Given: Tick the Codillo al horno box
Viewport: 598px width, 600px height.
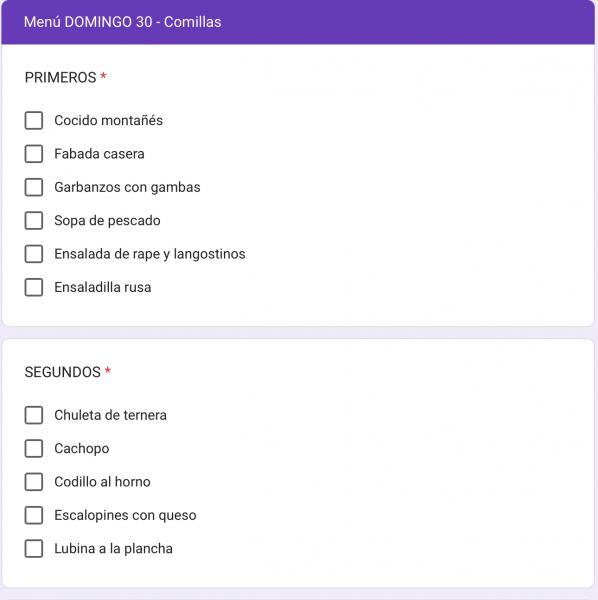Looking at the screenshot, I should [x=34, y=482].
